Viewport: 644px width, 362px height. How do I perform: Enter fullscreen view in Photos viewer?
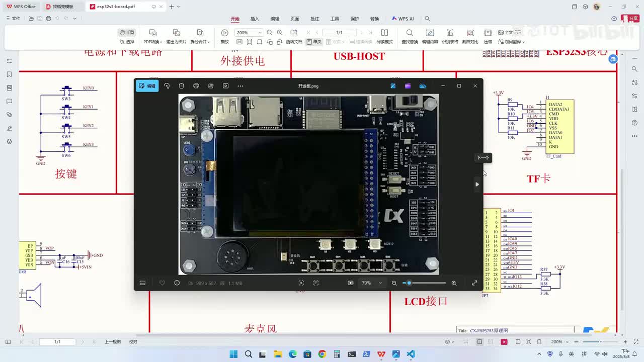[x=474, y=283]
